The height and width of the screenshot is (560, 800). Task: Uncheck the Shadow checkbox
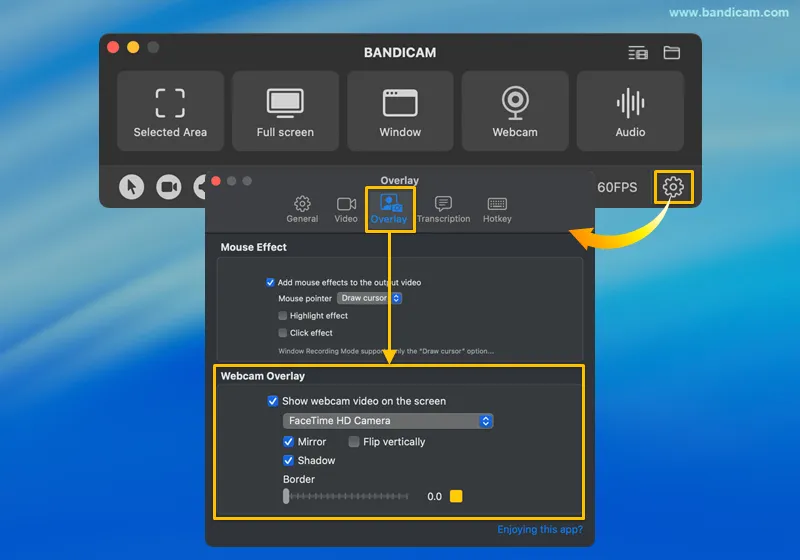coord(288,461)
